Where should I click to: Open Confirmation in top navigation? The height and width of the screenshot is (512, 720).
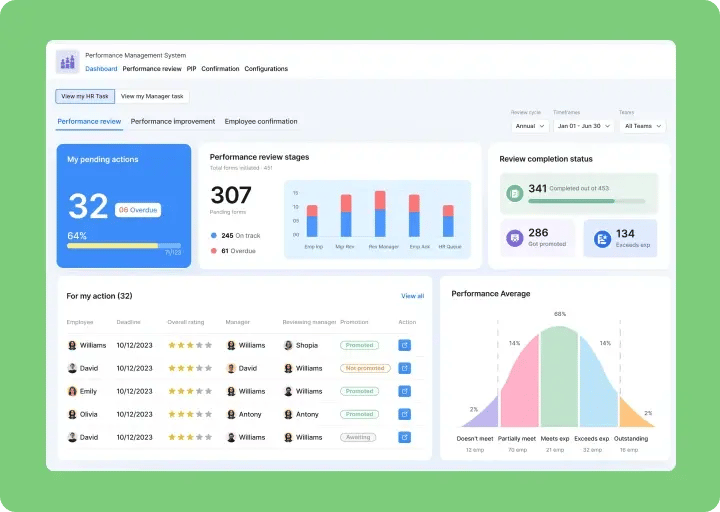[x=220, y=69]
